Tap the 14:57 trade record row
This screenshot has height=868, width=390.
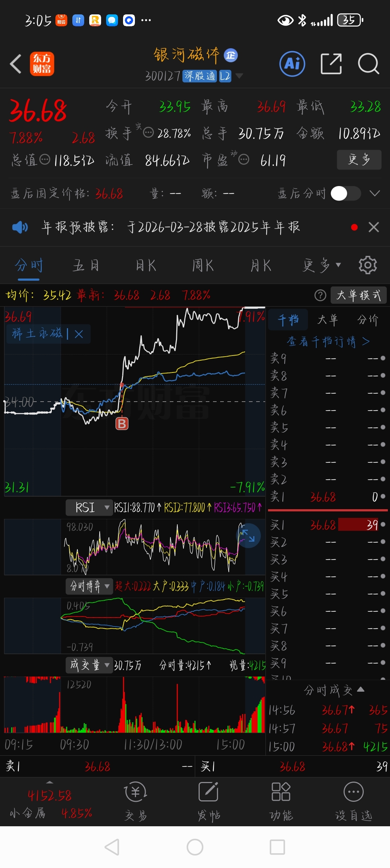328,729
